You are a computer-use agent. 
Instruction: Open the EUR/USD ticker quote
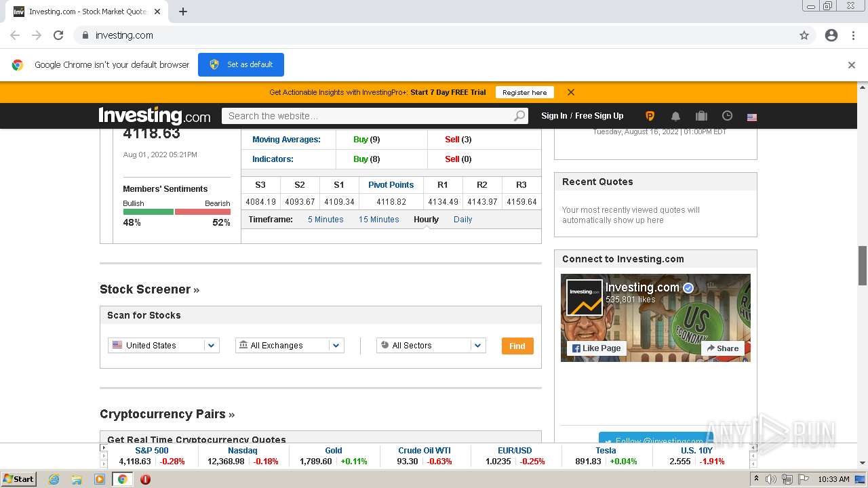tap(515, 451)
